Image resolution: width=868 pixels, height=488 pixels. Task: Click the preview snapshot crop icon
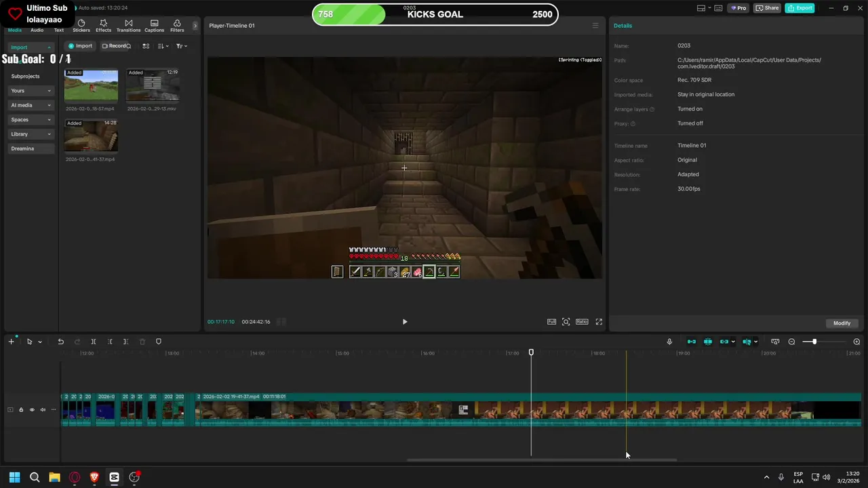(x=566, y=322)
